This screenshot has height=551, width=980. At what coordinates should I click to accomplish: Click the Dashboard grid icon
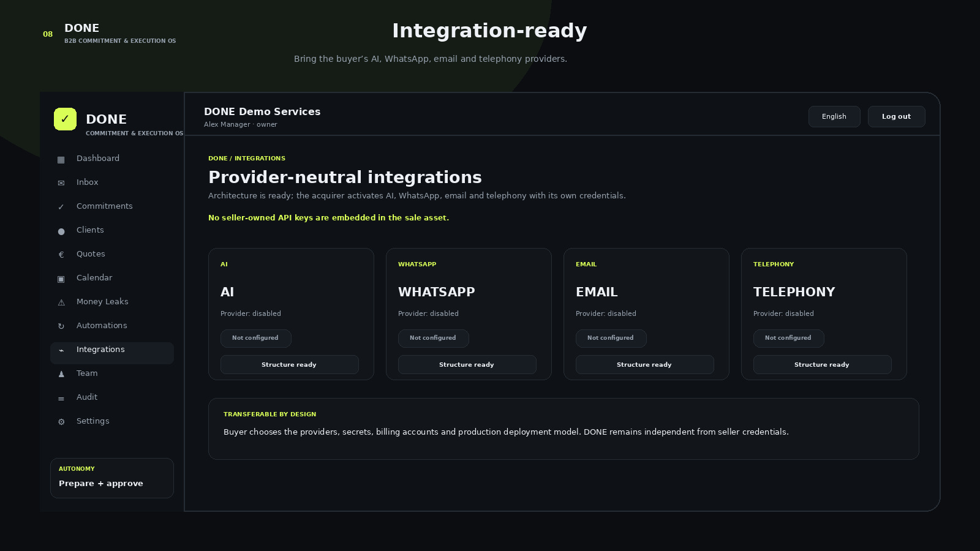click(61, 160)
